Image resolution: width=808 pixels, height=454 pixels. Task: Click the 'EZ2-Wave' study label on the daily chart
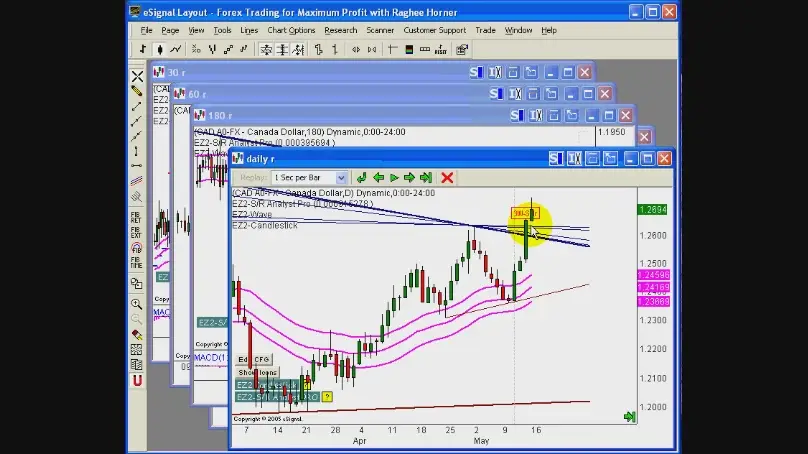click(252, 214)
